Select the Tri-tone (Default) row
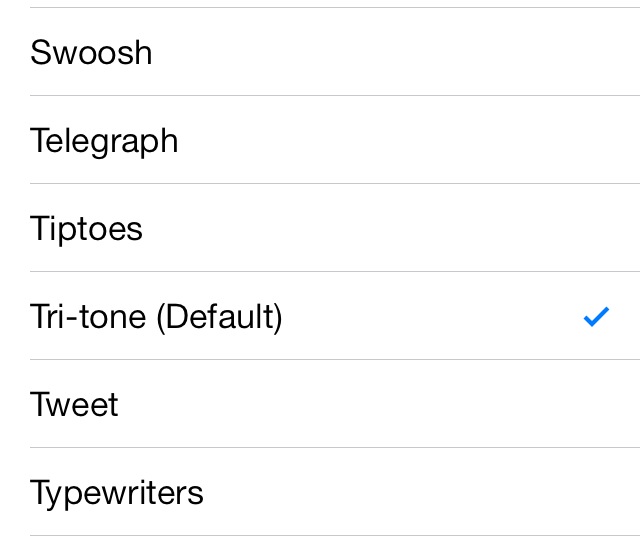The height and width of the screenshot is (540, 640). click(x=320, y=316)
